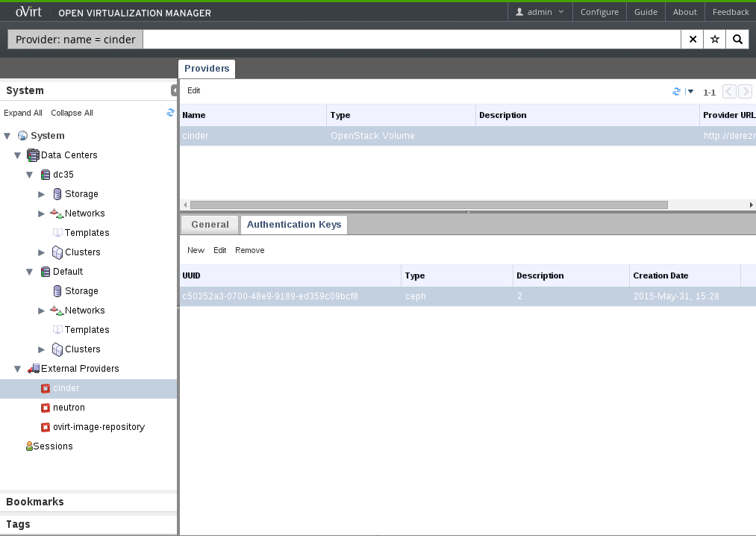The image size is (756, 536).
Task: Clear the search bar with X icon
Action: (x=693, y=40)
